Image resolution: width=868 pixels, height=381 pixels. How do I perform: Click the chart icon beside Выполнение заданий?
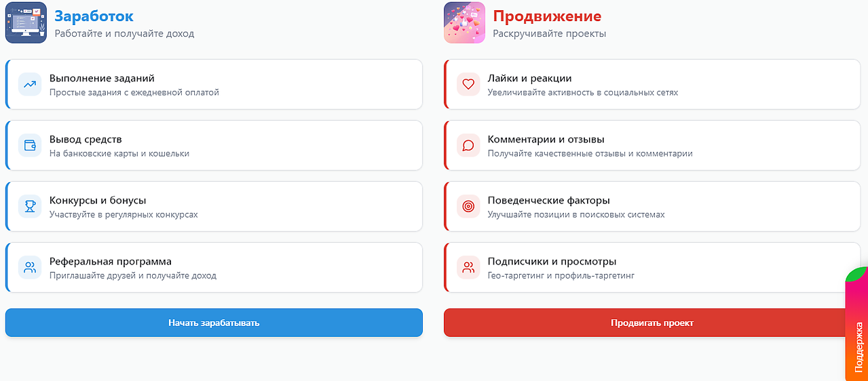click(30, 85)
